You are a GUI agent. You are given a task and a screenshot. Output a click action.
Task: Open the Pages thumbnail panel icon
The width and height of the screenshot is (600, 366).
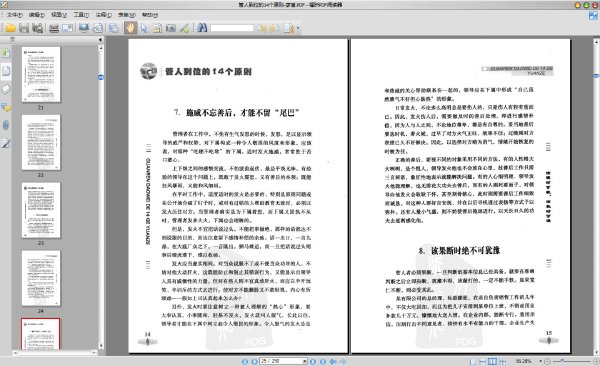(x=6, y=71)
